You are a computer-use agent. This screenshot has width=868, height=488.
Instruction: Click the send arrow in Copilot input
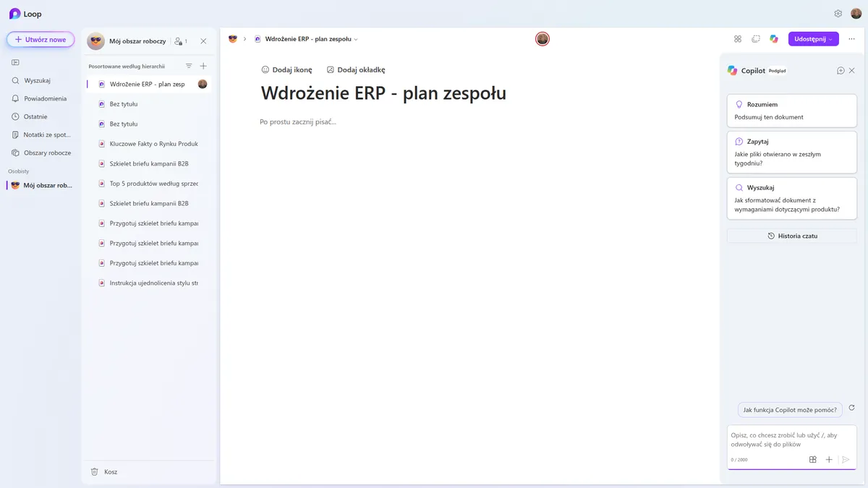846,460
